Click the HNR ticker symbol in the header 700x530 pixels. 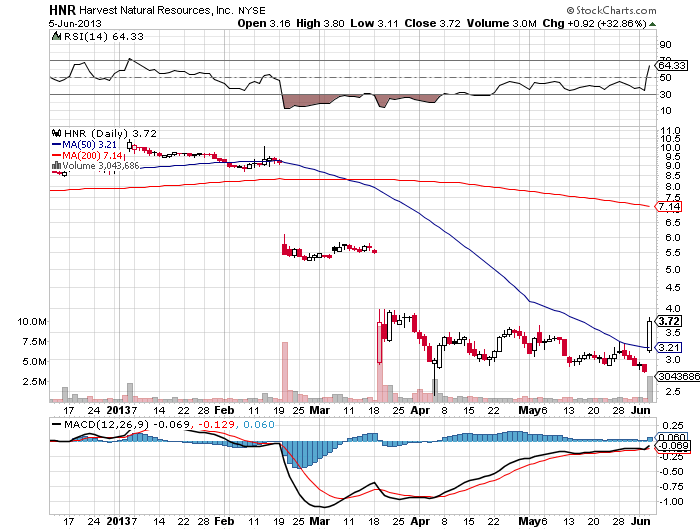(x=62, y=10)
